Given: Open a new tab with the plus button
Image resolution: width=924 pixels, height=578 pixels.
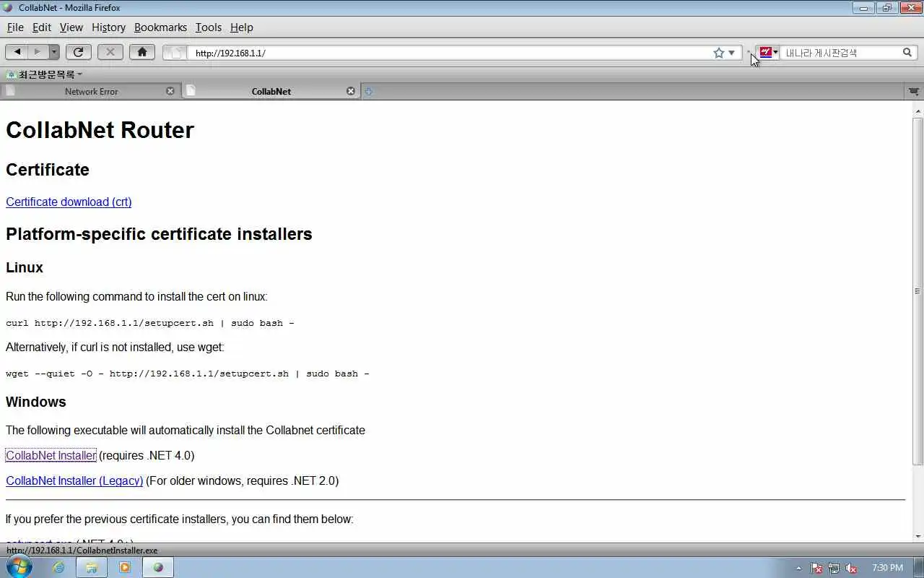Looking at the screenshot, I should coord(369,91).
